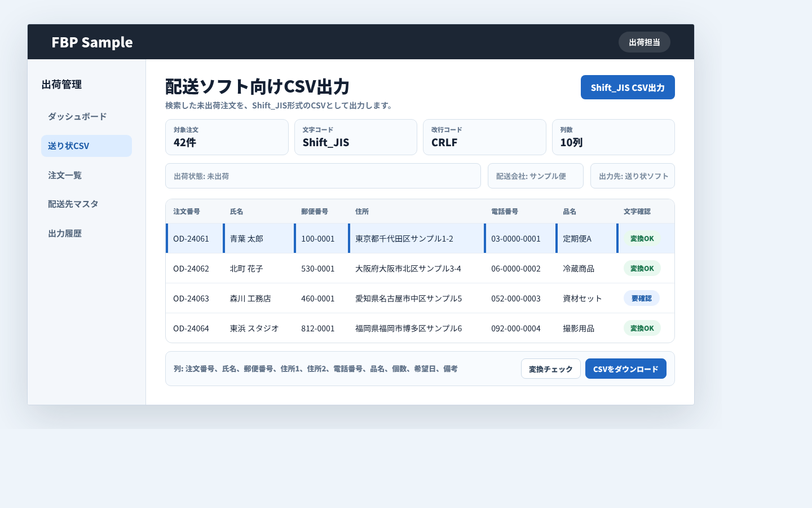
Task: Click the name 青葉 太郎
Action: tap(246, 239)
